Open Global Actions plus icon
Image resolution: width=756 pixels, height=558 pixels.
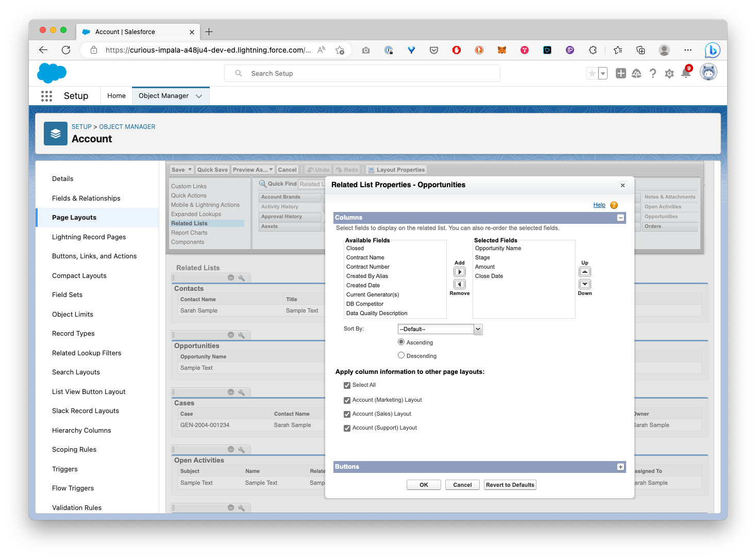click(621, 74)
